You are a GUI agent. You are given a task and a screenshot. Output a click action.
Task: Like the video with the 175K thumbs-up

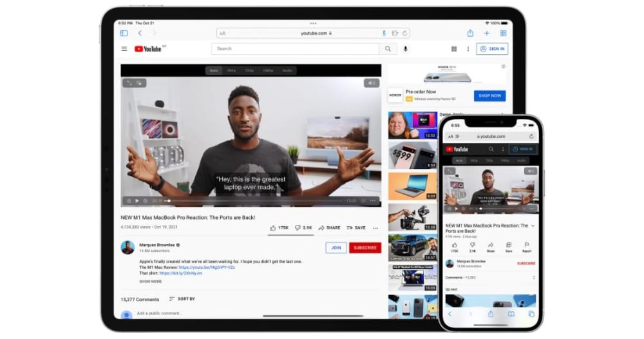pos(278,228)
